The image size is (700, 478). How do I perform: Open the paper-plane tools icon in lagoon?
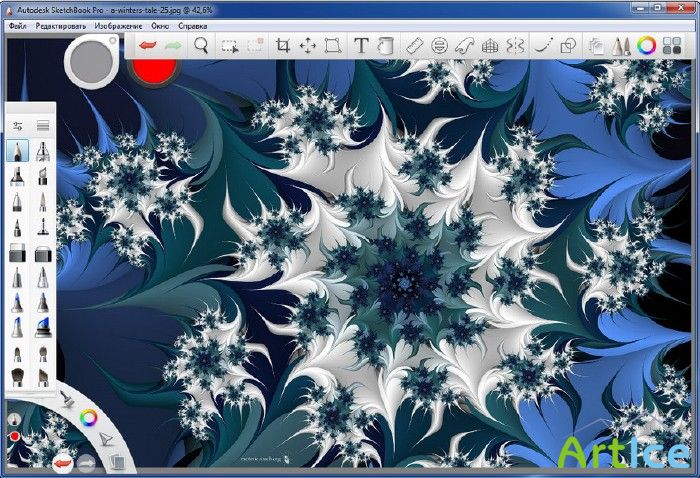click(105, 440)
